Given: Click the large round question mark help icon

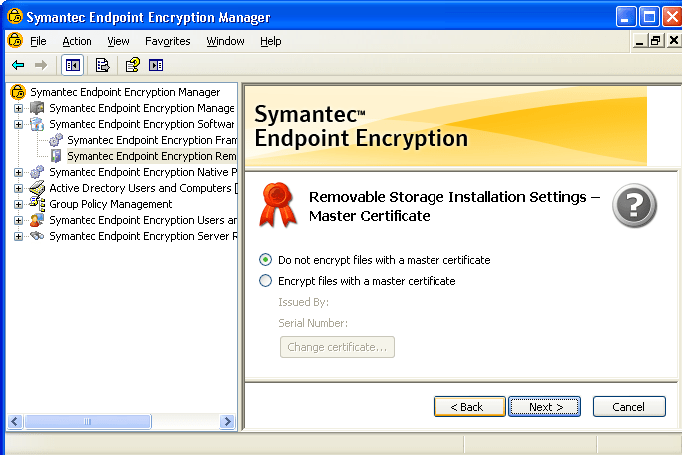Looking at the screenshot, I should pos(634,205).
